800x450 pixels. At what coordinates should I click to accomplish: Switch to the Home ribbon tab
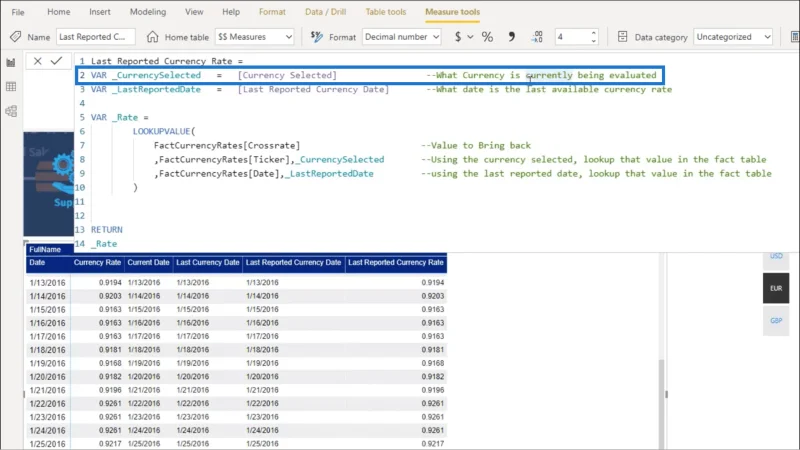pyautogui.click(x=59, y=12)
